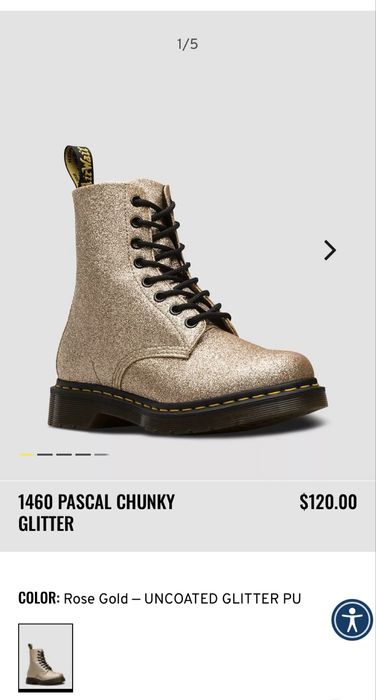Viewport: 376px width, 700px height.
Task: Click the 1/5 image counter
Action: (x=187, y=44)
